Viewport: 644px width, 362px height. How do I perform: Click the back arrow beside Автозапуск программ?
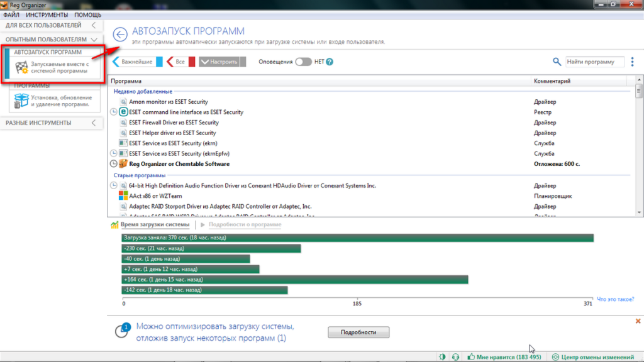pyautogui.click(x=120, y=35)
